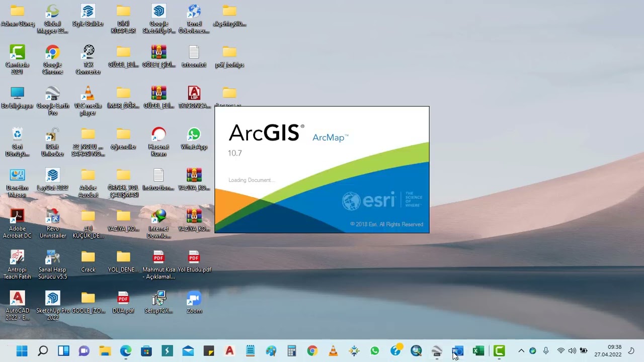The width and height of the screenshot is (644, 362).
Task: Select the TXTCONCA LSP file icon
Action: (x=194, y=98)
